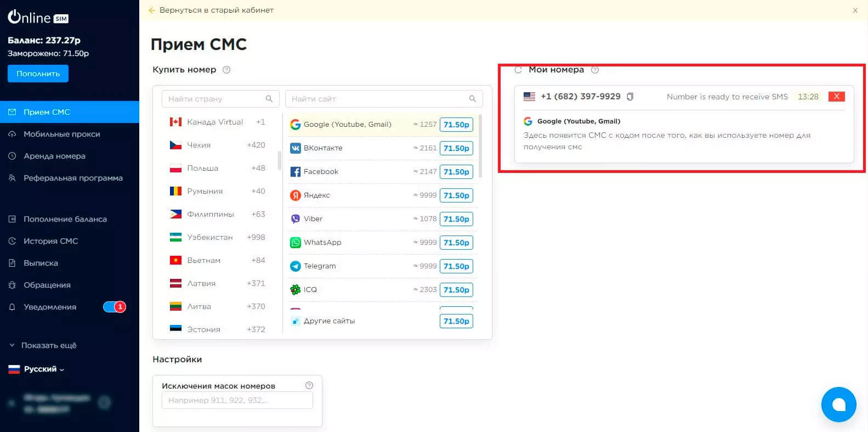Click the WhatsApp service icon
The height and width of the screenshot is (432, 868).
295,243
